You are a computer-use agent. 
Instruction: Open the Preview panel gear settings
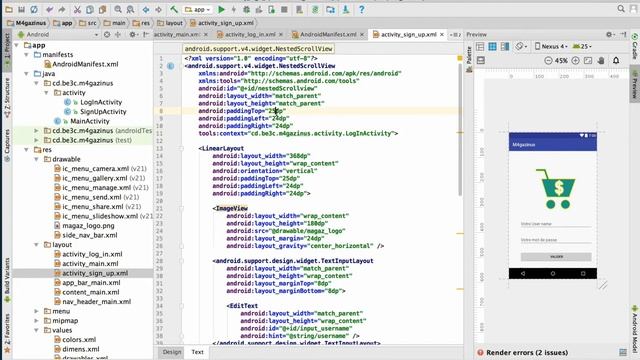click(609, 35)
